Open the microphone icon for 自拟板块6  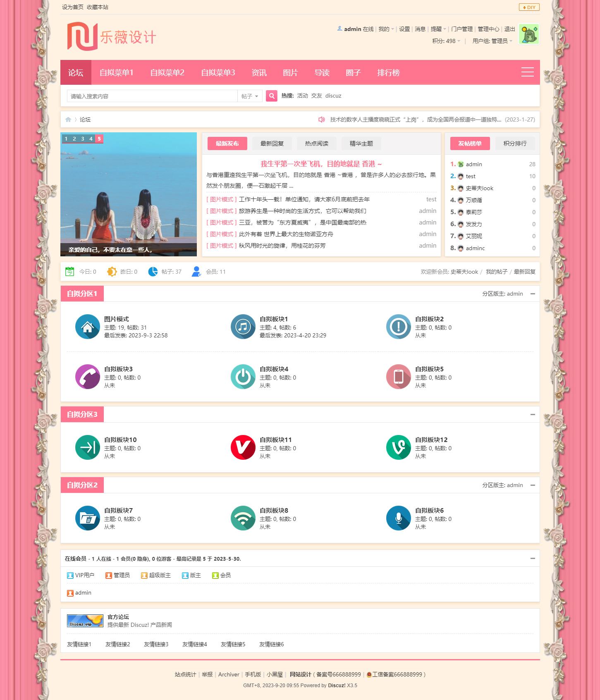point(398,518)
